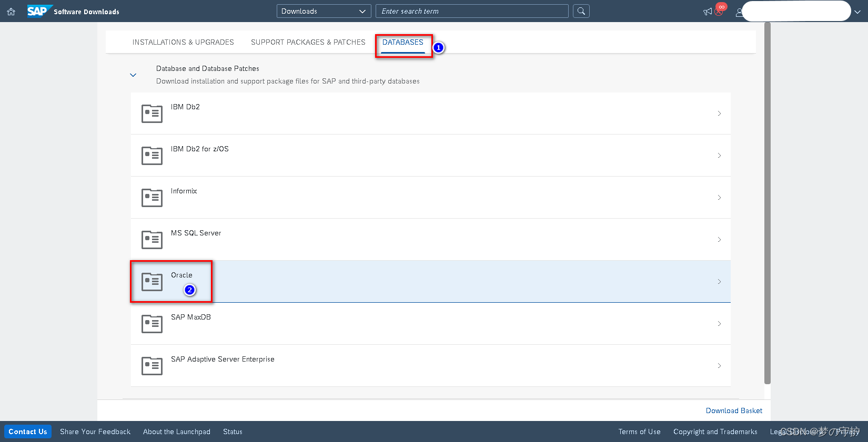Select the MS SQL Server label

196,233
